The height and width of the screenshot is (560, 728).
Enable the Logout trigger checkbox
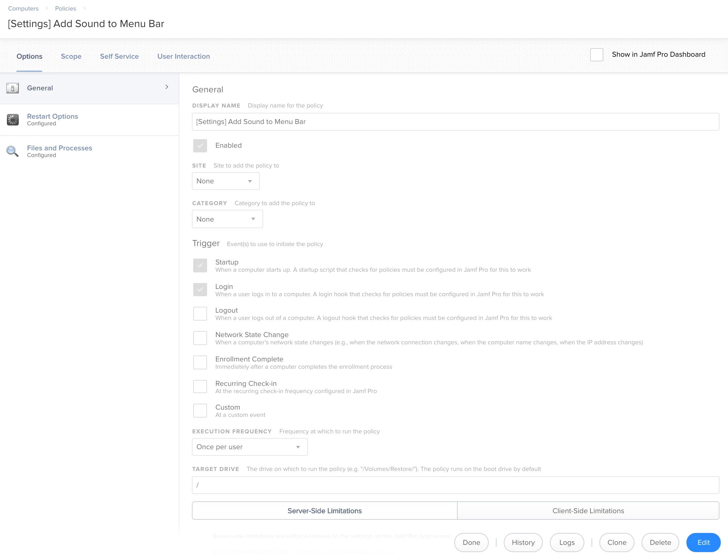pos(200,314)
